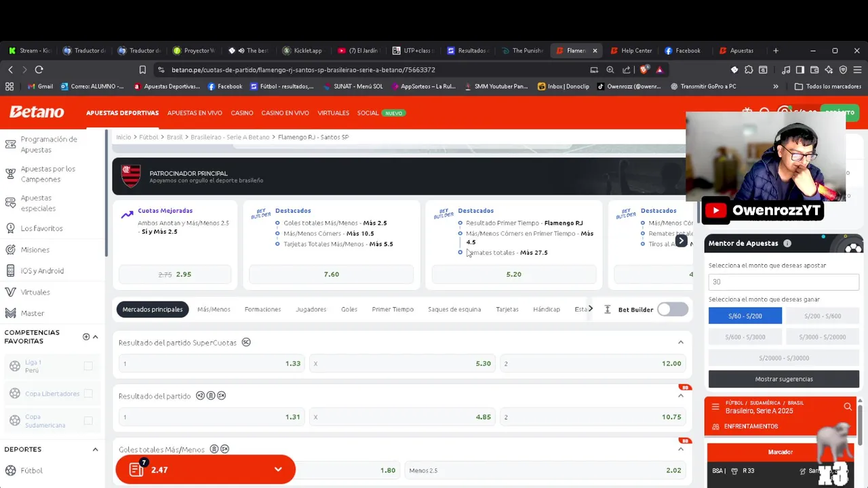This screenshot has height=488, width=868.
Task: Show more bookmarks via the double chevron
Action: (x=775, y=87)
